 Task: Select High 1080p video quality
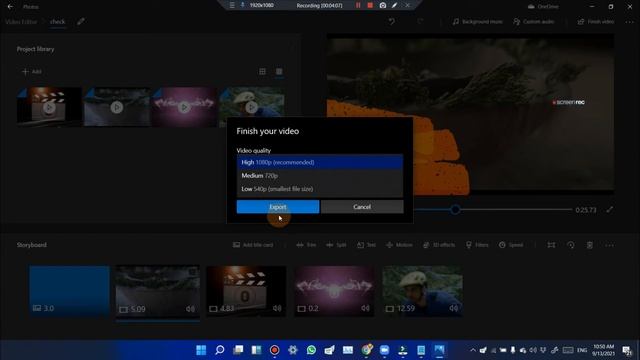tap(320, 162)
